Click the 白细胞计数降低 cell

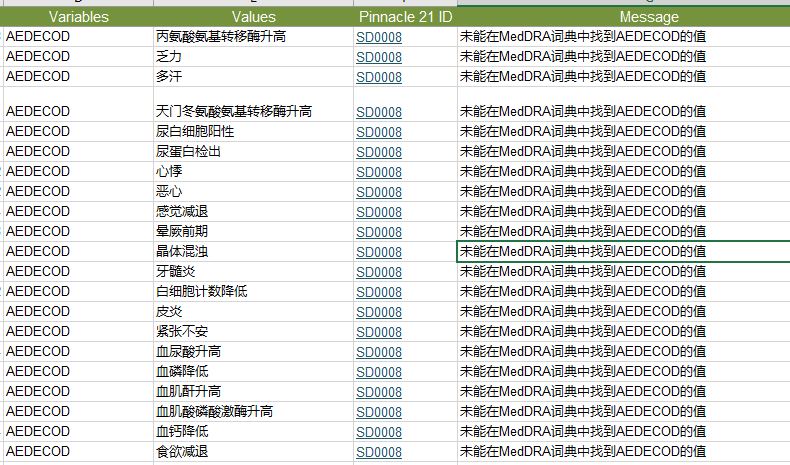click(x=253, y=291)
